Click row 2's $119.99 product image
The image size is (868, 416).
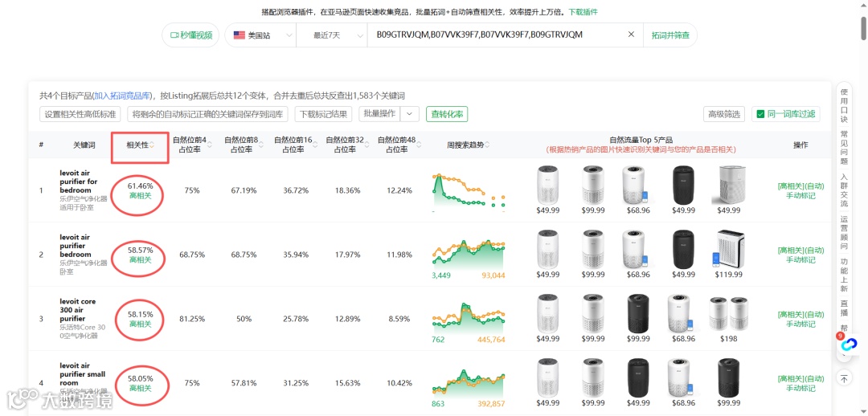(x=728, y=250)
